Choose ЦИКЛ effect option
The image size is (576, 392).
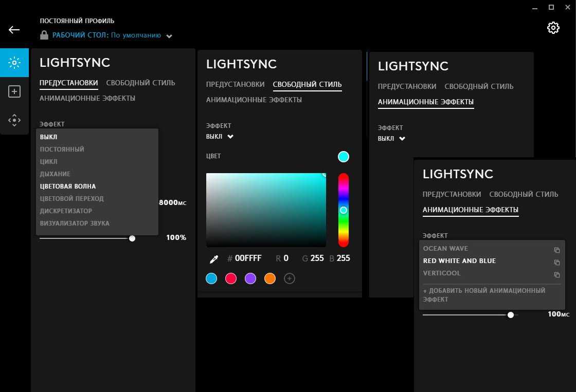48,161
